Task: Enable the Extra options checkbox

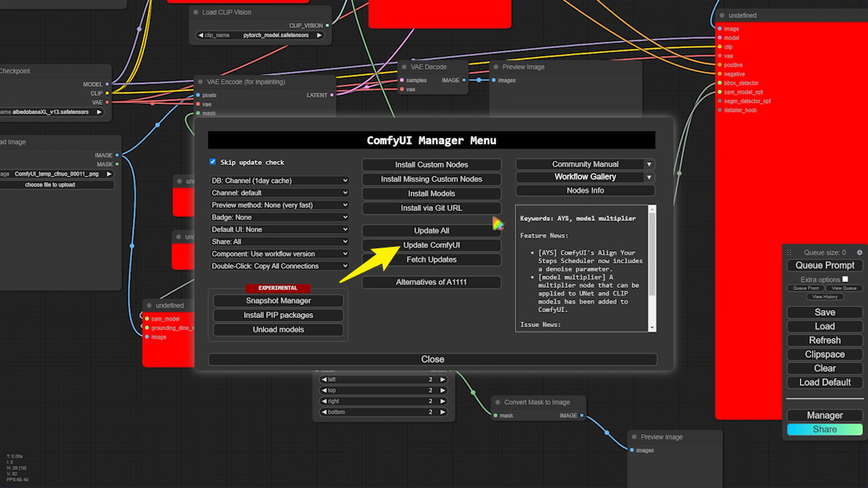Action: (x=845, y=279)
